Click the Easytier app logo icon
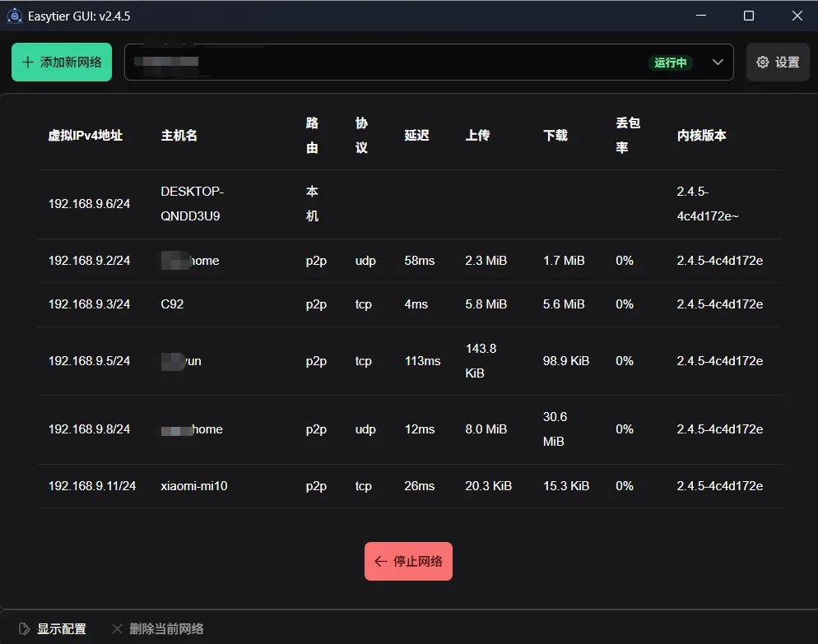This screenshot has width=818, height=644. [15, 16]
